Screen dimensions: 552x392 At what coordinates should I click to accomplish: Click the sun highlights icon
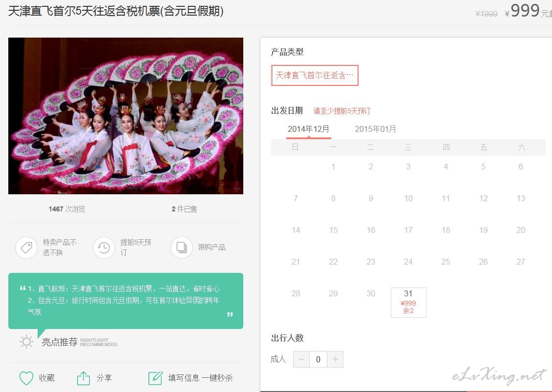pyautogui.click(x=26, y=342)
